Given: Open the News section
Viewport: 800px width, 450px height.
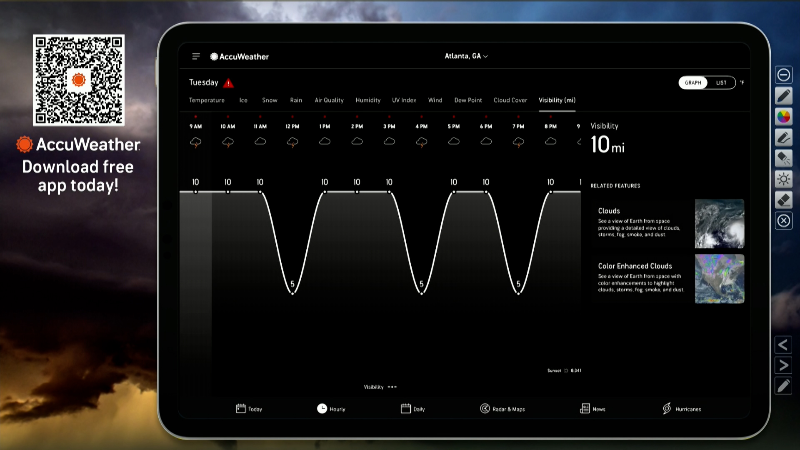Looking at the screenshot, I should (592, 409).
